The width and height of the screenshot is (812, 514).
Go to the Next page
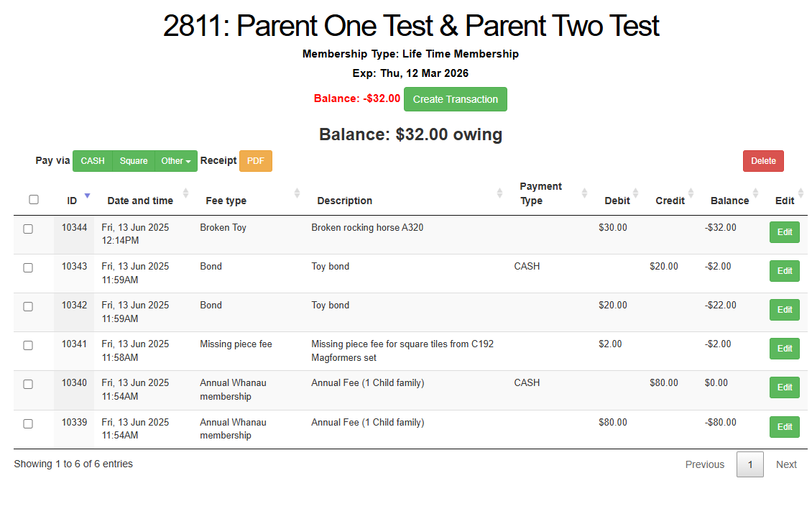tap(785, 464)
